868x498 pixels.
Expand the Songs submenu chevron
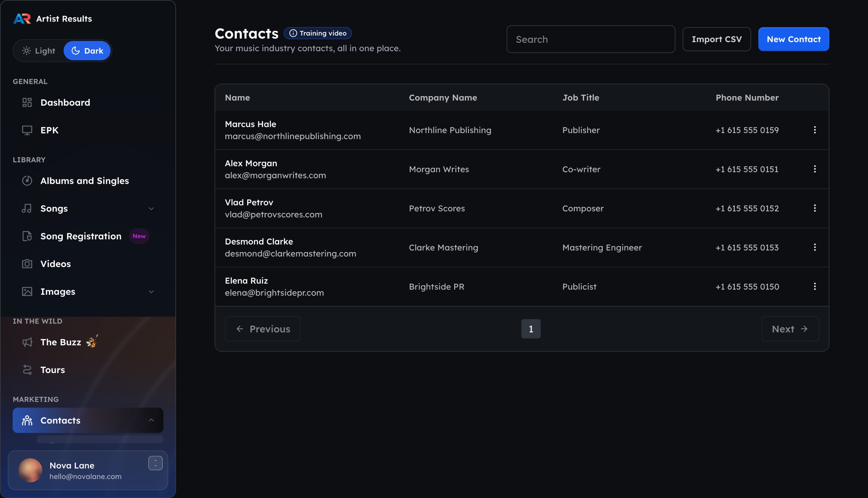pyautogui.click(x=151, y=208)
